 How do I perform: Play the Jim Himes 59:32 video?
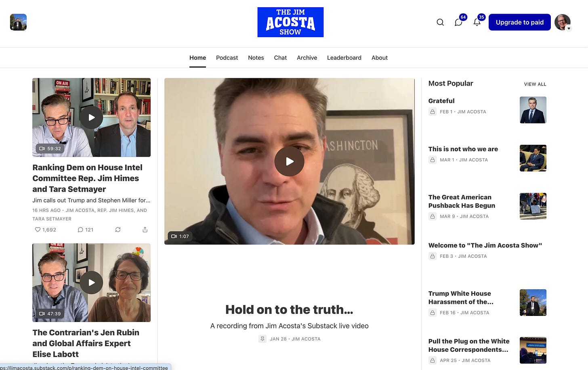click(91, 117)
